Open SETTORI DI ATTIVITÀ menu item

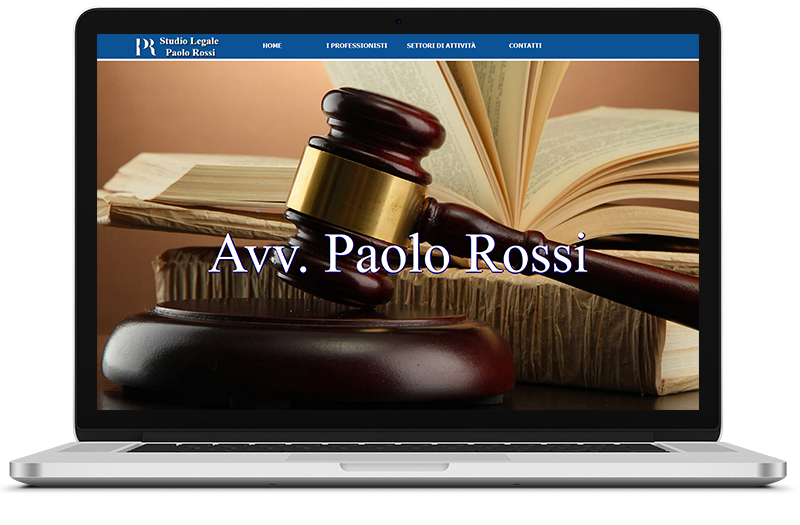441,45
